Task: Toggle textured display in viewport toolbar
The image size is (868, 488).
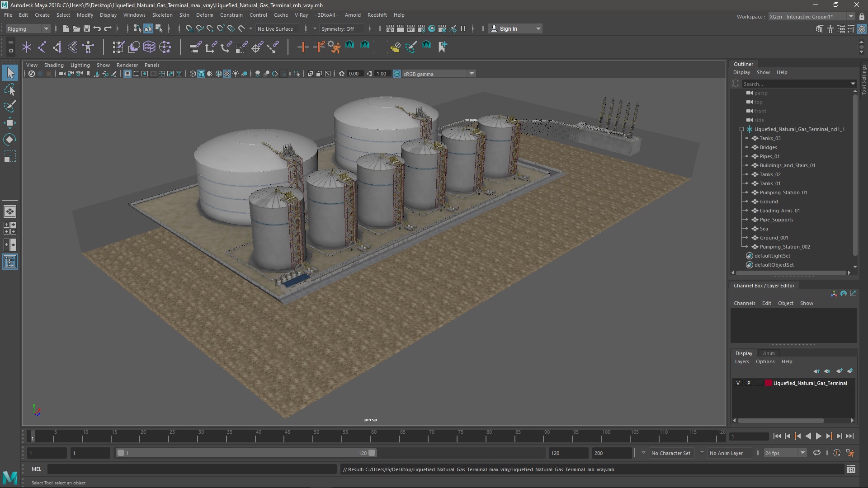Action: [x=227, y=74]
